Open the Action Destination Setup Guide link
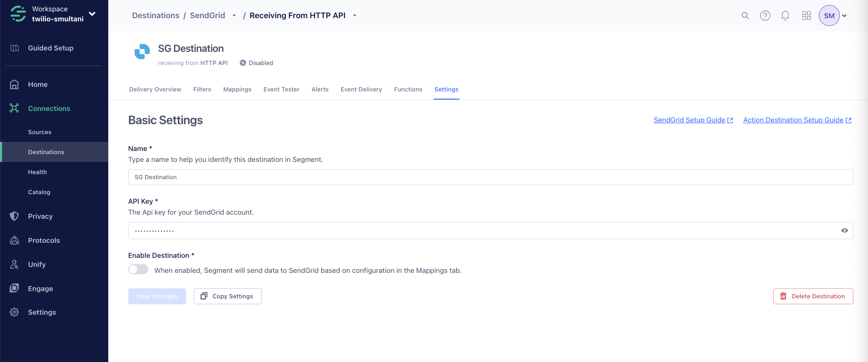 [x=793, y=120]
